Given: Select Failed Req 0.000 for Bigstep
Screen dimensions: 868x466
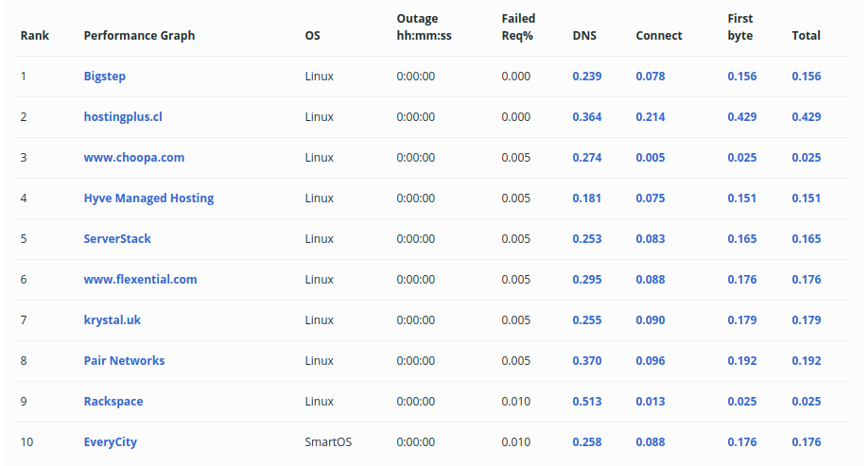Looking at the screenshot, I should pyautogui.click(x=516, y=77).
